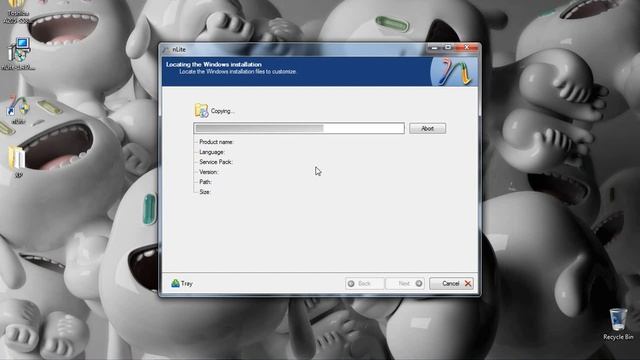Send nLite to the Tray

[182, 283]
